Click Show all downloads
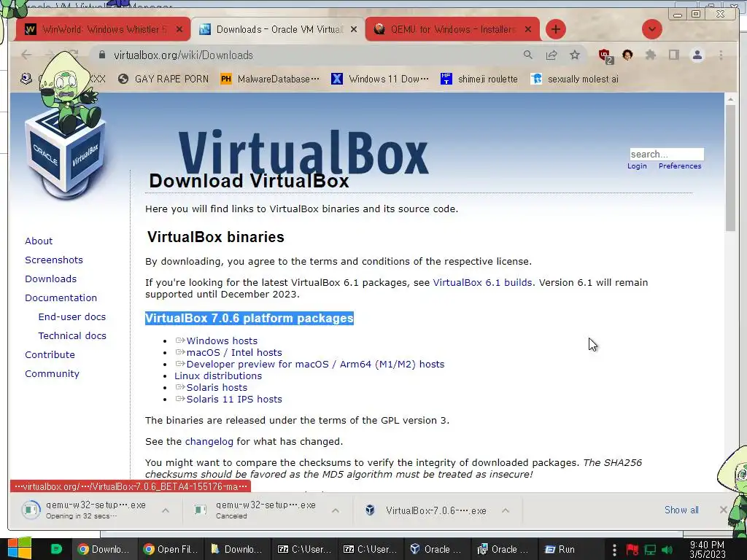Screen dimensions: 747x560 (681, 510)
